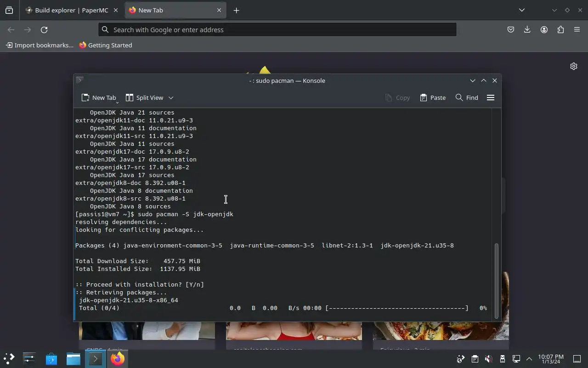Click 'Total Download Size: 457.75 MiB' line
Image resolution: width=588 pixels, height=368 pixels.
click(138, 261)
